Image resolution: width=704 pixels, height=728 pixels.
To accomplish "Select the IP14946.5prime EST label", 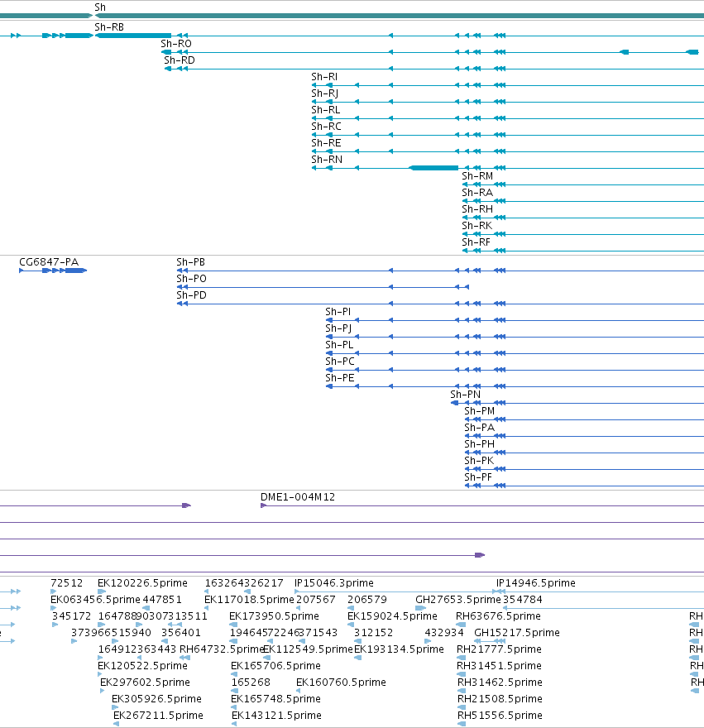I will (536, 583).
